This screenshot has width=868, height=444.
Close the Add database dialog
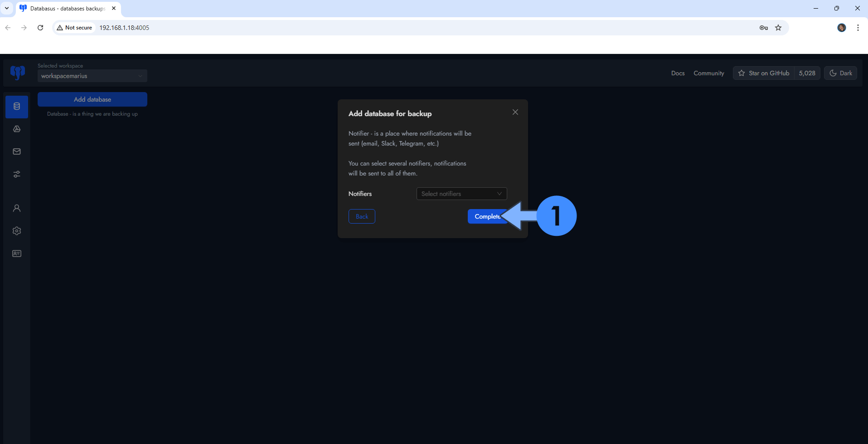pos(515,112)
